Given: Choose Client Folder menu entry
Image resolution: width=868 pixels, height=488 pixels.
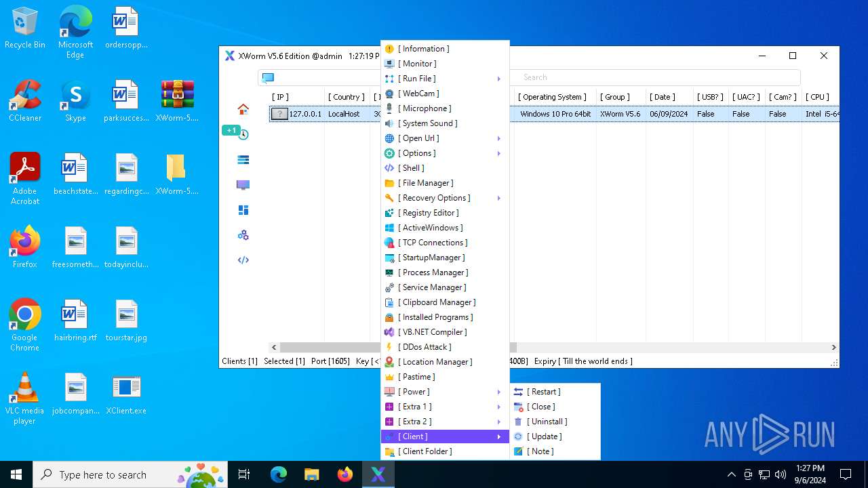Looking at the screenshot, I should (445, 451).
